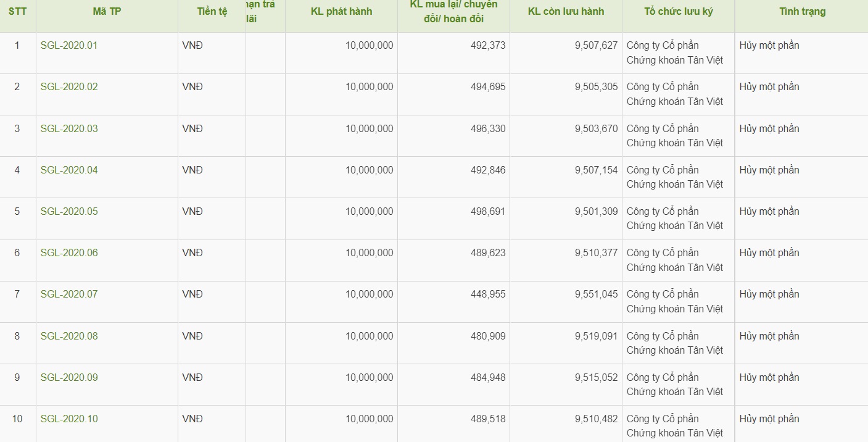Open bond code SGL-2020.04 link
The height and width of the screenshot is (442, 868).
click(69, 170)
